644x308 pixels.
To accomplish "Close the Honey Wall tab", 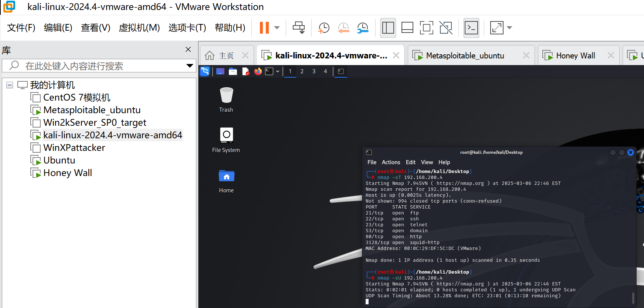I will pos(611,55).
